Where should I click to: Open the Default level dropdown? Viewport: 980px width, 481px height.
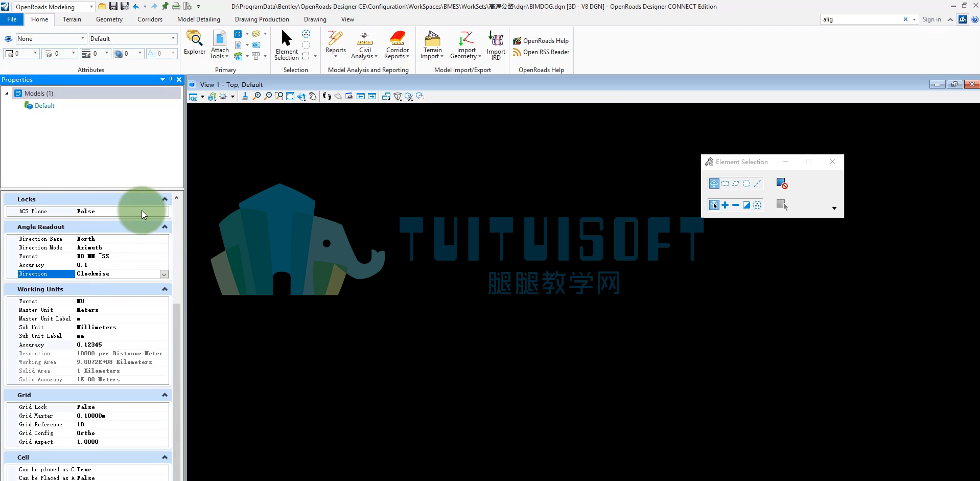coord(173,38)
